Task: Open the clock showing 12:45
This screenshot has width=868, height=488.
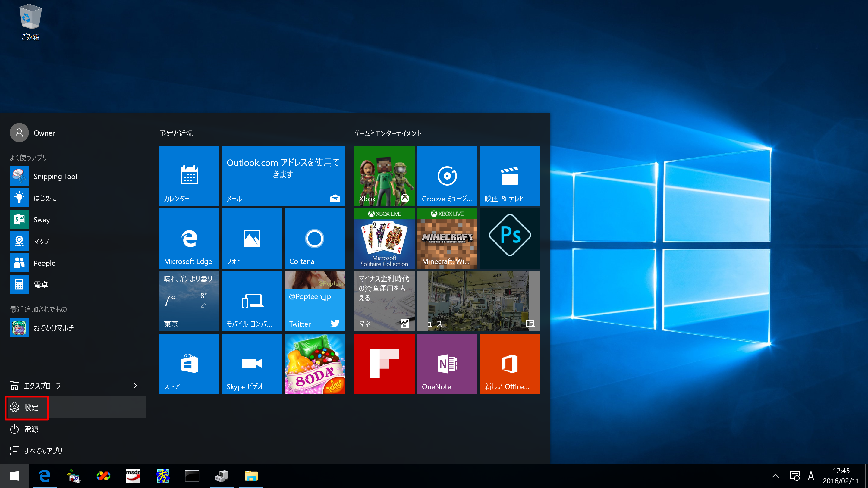Action: click(841, 476)
